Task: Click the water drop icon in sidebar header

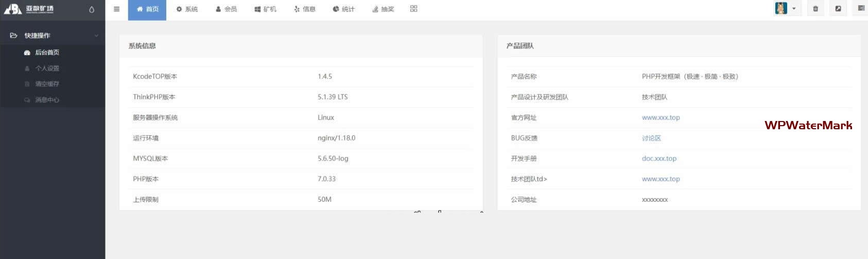Action: 92,9
